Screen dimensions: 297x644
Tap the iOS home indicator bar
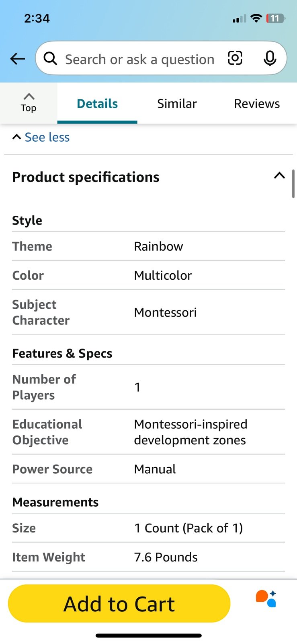pos(148,636)
